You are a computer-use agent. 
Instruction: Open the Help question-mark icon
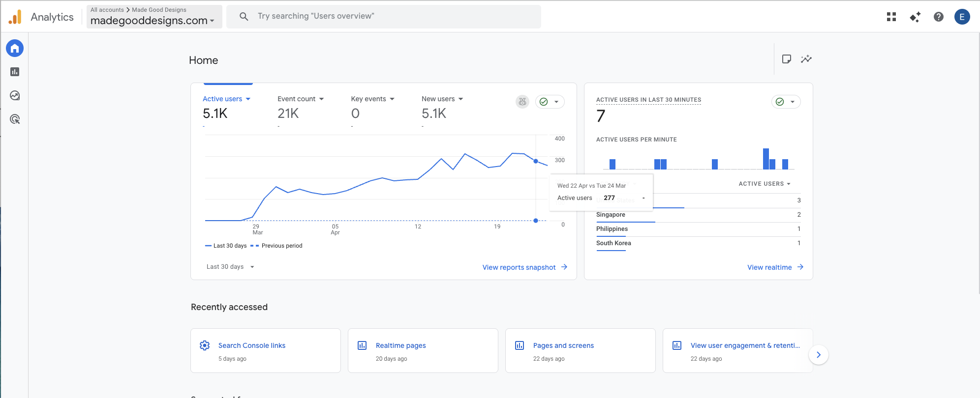pos(939,17)
